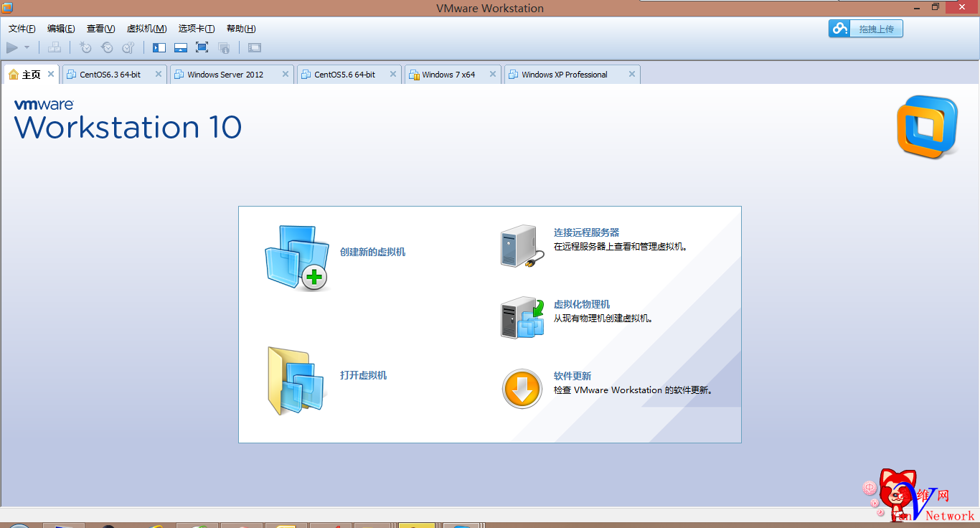Open the 选项卡(T) menu
This screenshot has height=528, width=980.
click(x=196, y=29)
